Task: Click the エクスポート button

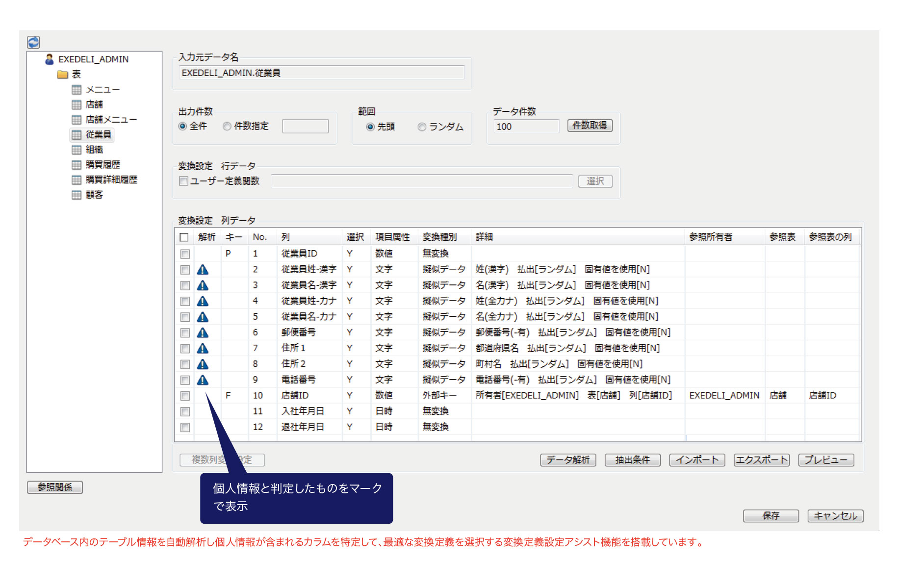Action: click(762, 460)
